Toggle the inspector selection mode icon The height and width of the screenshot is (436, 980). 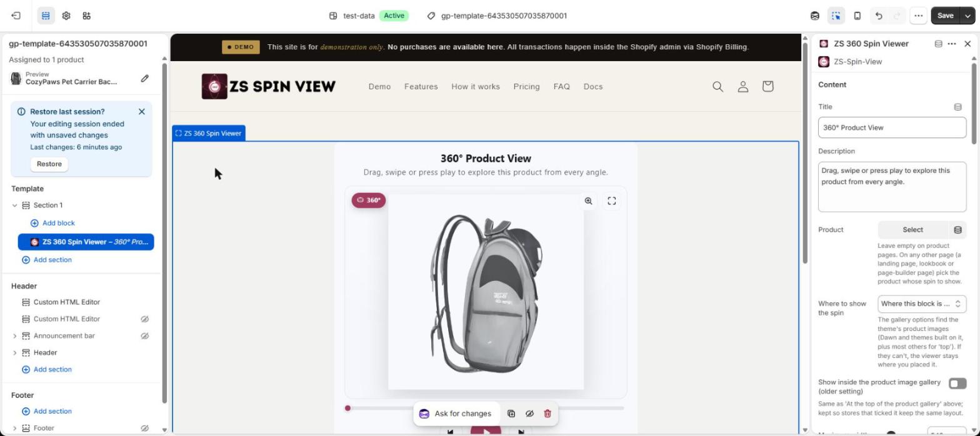[x=836, y=16]
